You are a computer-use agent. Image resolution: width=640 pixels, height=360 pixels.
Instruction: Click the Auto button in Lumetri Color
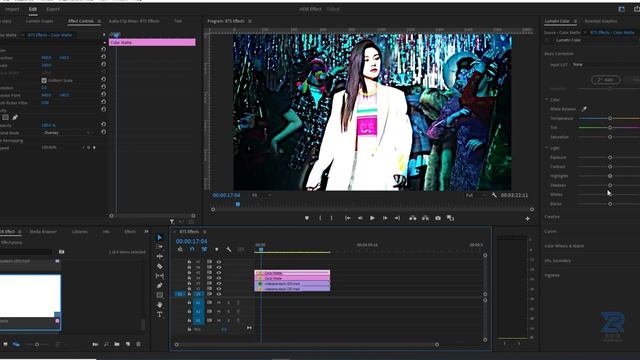(x=606, y=80)
